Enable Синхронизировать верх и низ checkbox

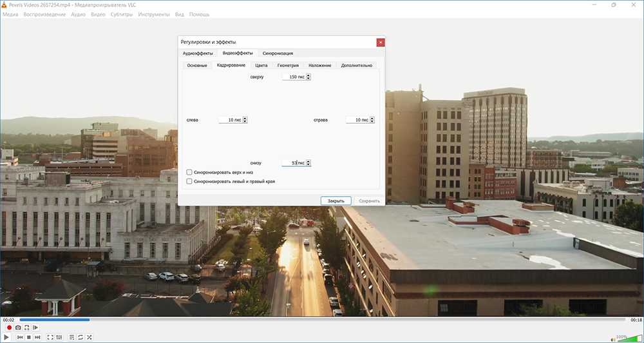[x=189, y=172]
